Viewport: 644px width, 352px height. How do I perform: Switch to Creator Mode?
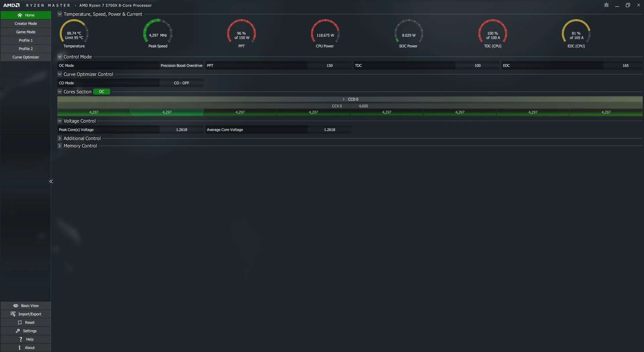tap(26, 24)
